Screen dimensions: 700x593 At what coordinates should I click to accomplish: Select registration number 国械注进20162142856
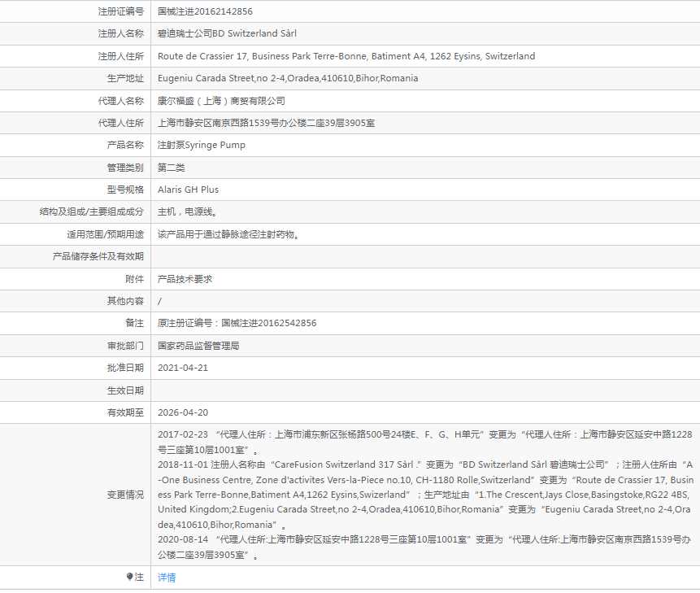click(205, 11)
